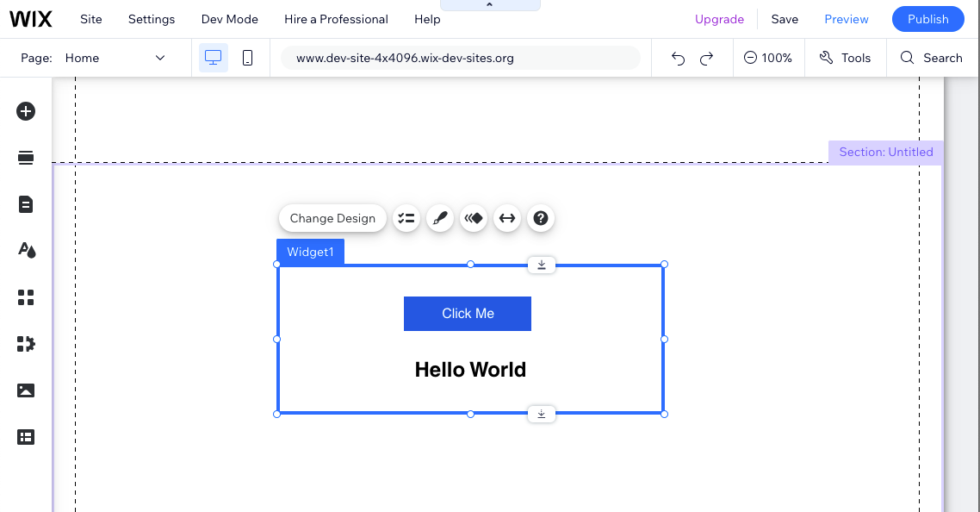Open the Add Elements plus icon
This screenshot has height=512, width=980.
tap(26, 111)
